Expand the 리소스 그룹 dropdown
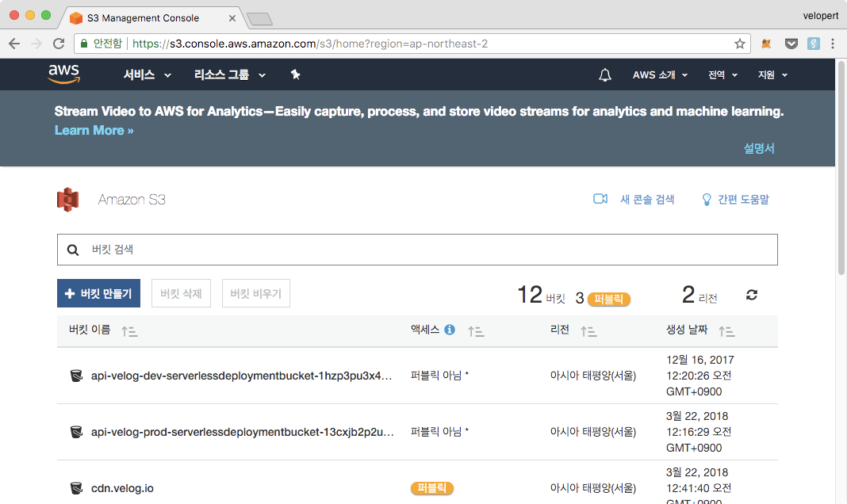Image resolution: width=847 pixels, height=504 pixels. coord(229,75)
